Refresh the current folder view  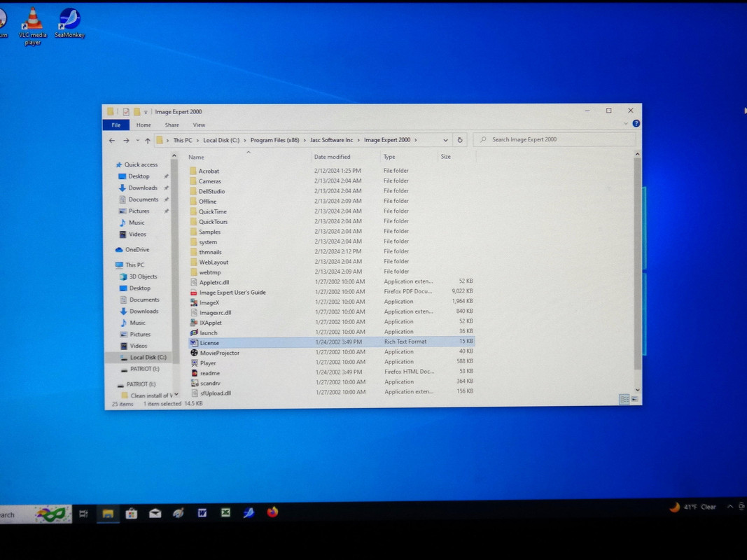(x=460, y=140)
